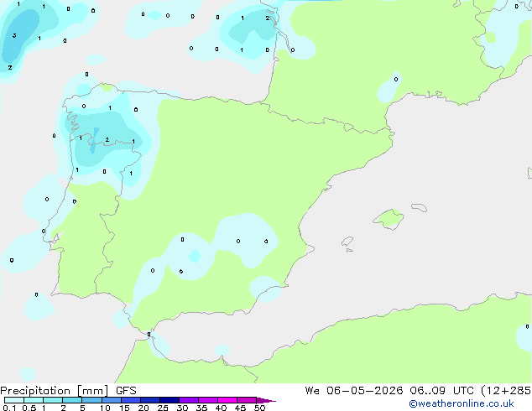Pick the 10–15 mm blue legend swatch
The height and width of the screenshot is (411, 532).
tap(111, 400)
